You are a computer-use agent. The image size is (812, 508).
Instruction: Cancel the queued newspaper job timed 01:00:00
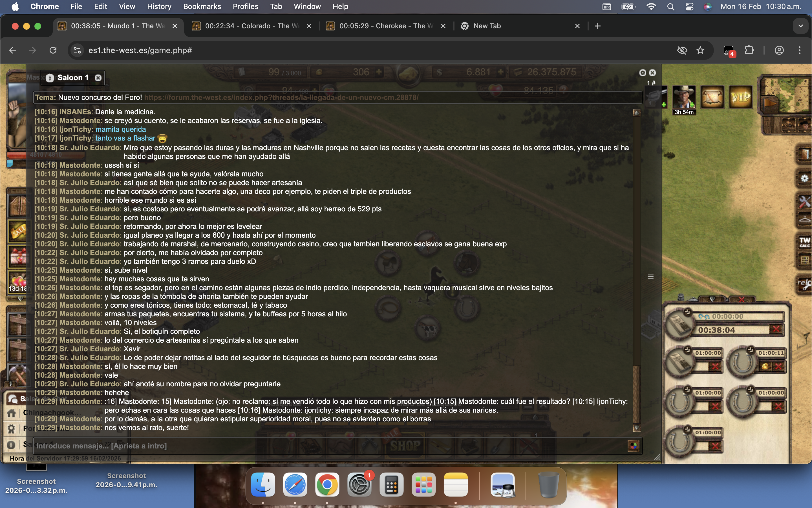point(715,367)
